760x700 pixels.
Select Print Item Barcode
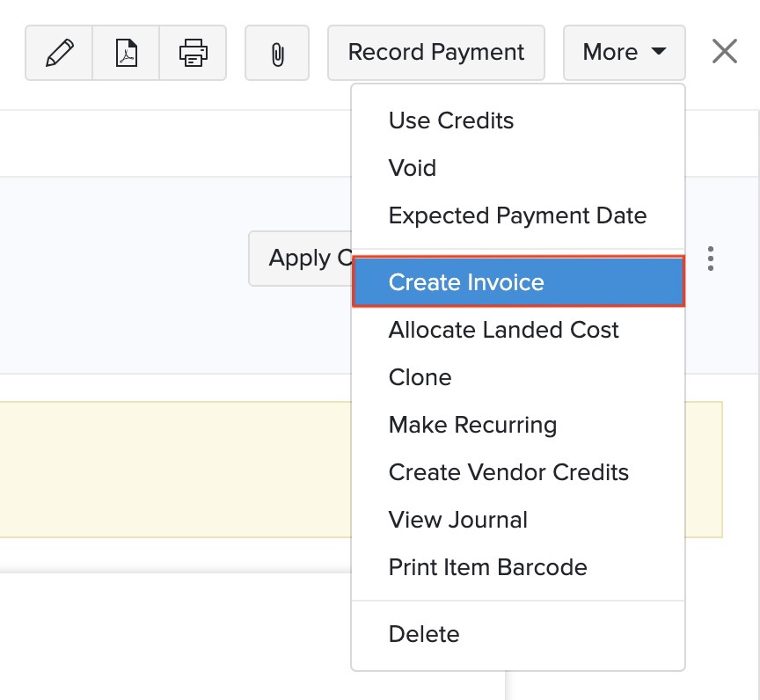(x=487, y=567)
